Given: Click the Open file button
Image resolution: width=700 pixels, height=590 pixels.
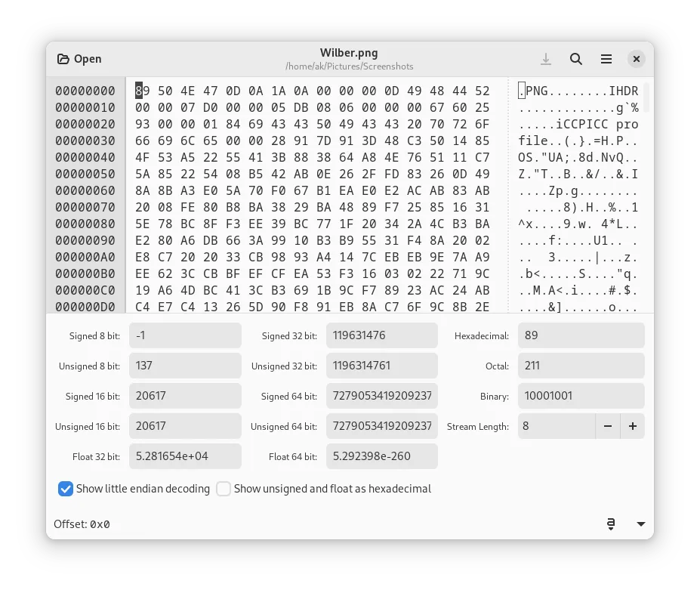Looking at the screenshot, I should (79, 59).
